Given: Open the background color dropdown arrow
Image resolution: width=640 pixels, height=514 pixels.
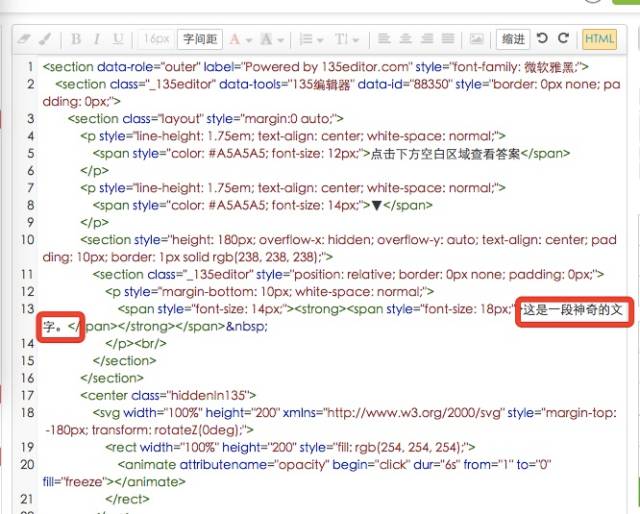Looking at the screenshot, I should 280,40.
